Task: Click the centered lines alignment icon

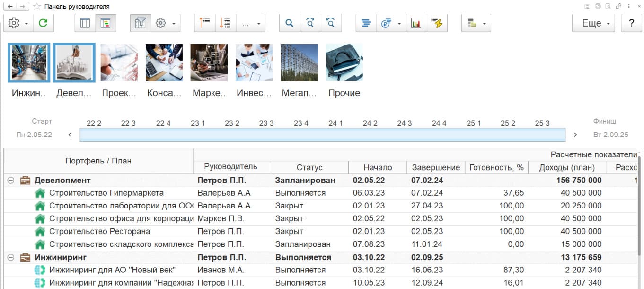Action: [x=366, y=23]
